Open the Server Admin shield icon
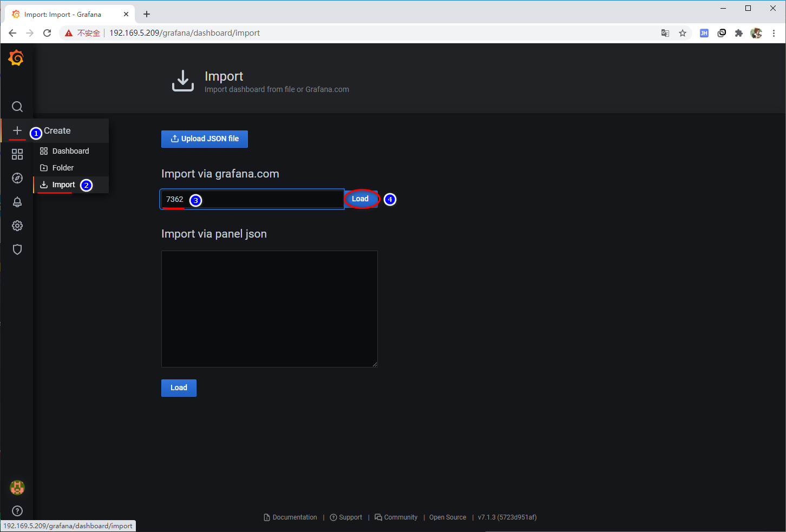The width and height of the screenshot is (786, 532). pyautogui.click(x=17, y=249)
